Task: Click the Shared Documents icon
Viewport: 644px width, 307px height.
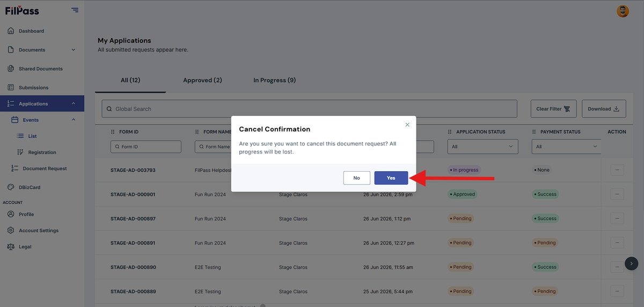Action: (11, 69)
